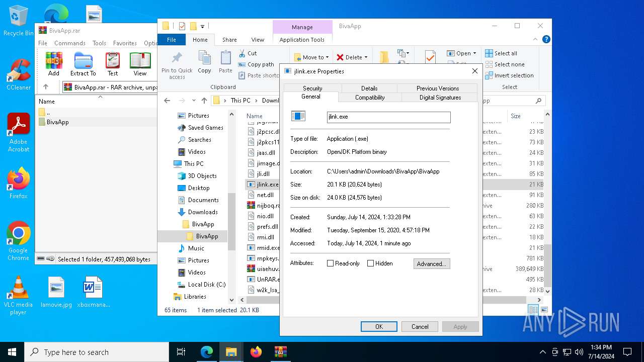
Task: Toggle the Hidden checkbox
Action: [371, 263]
